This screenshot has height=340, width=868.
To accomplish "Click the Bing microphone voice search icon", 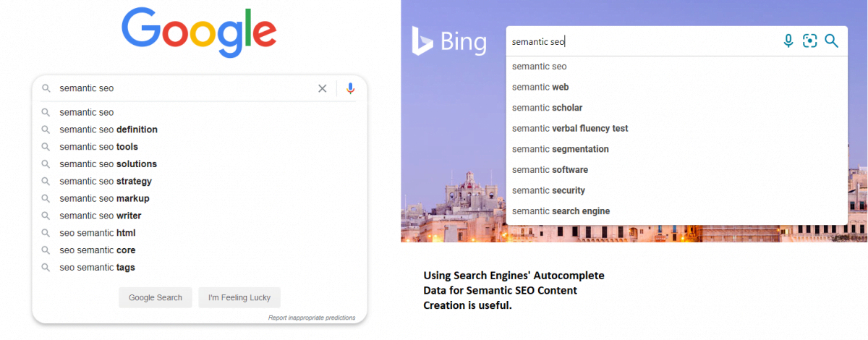I will 788,41.
